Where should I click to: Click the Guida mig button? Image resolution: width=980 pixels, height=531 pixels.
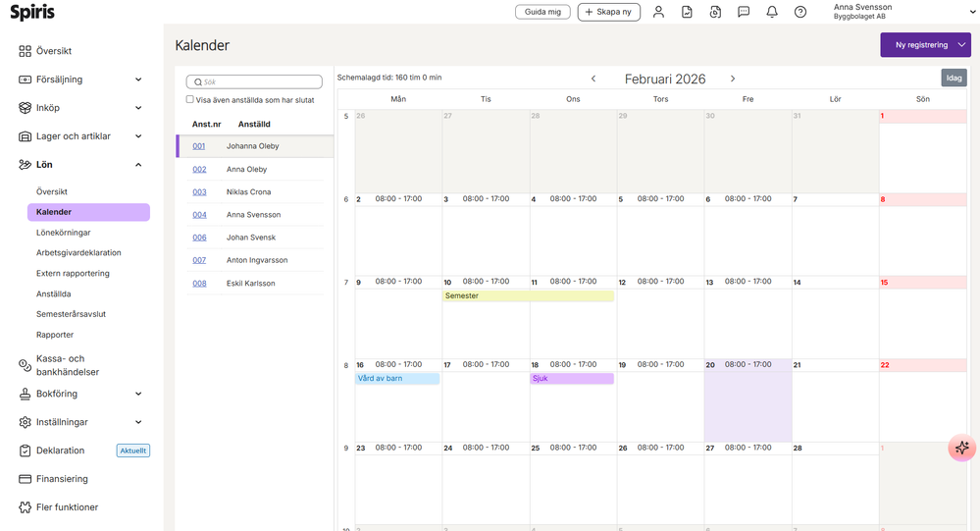point(542,12)
